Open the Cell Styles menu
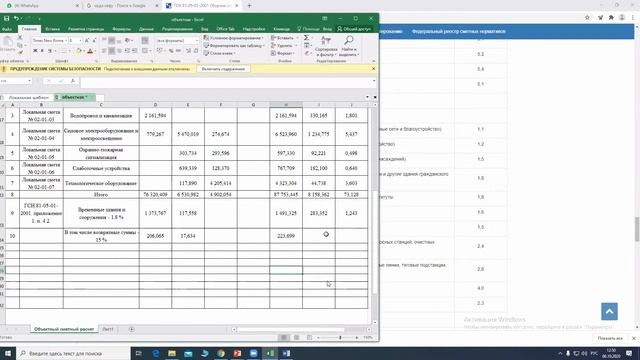This screenshot has height=360, width=640. coord(220,53)
